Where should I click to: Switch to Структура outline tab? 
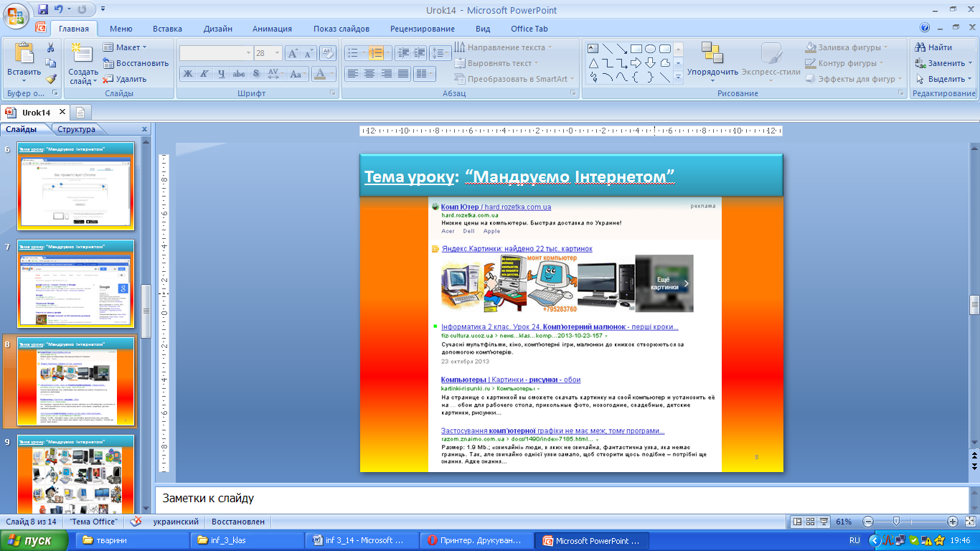[x=77, y=130]
